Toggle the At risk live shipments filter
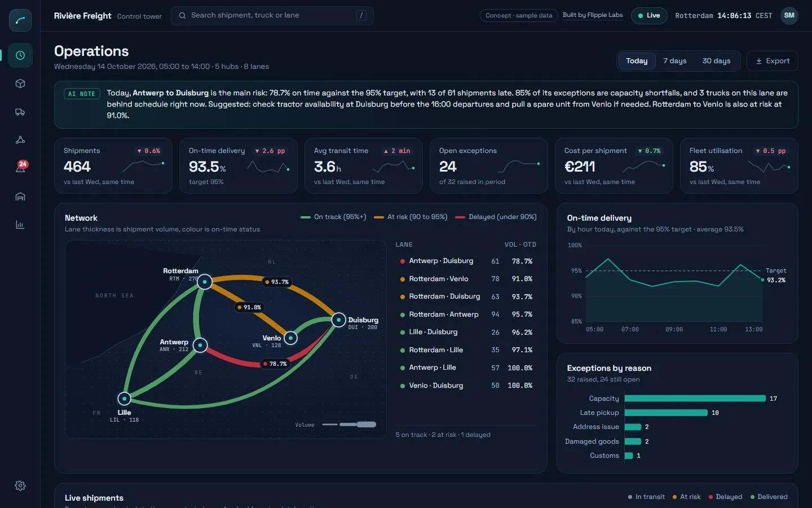Viewport: 812px width, 508px height. [687, 497]
